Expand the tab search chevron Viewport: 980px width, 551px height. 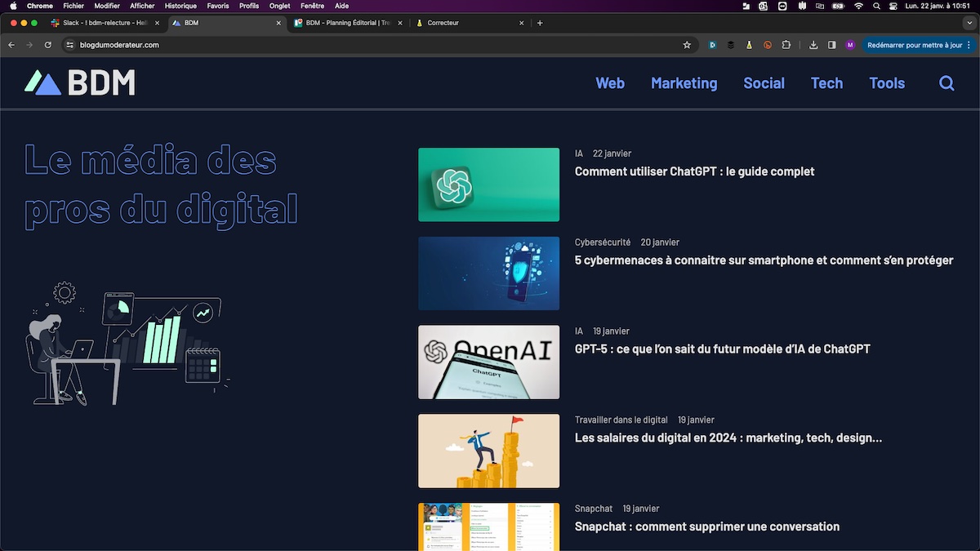pos(969,23)
